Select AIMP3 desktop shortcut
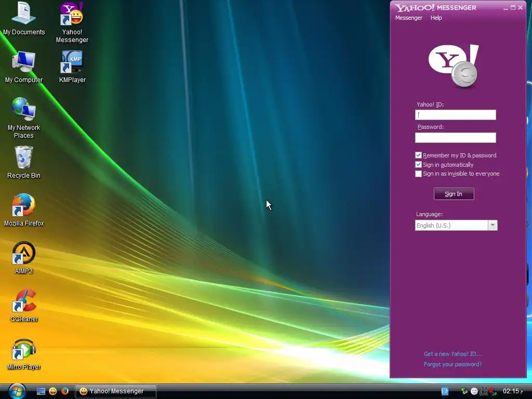 [24, 258]
